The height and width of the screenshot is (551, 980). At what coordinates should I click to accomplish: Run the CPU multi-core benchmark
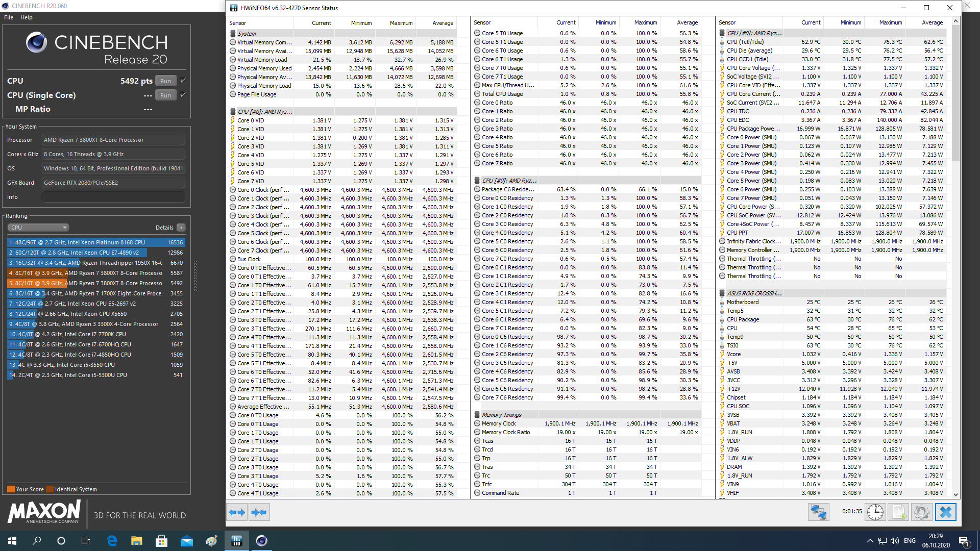(x=165, y=81)
